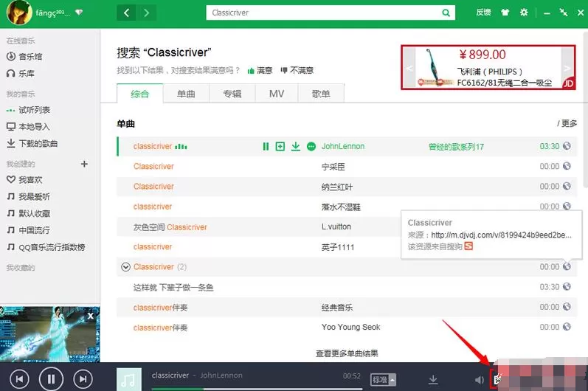This screenshot has width=588, height=391.
Task: Click source globe icon in Classicriver (2) row
Action: pos(567,266)
